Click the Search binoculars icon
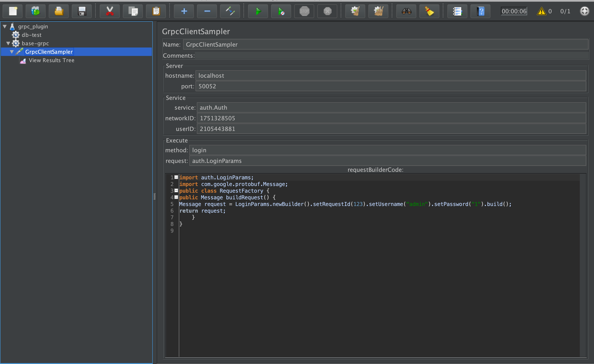 coord(406,11)
